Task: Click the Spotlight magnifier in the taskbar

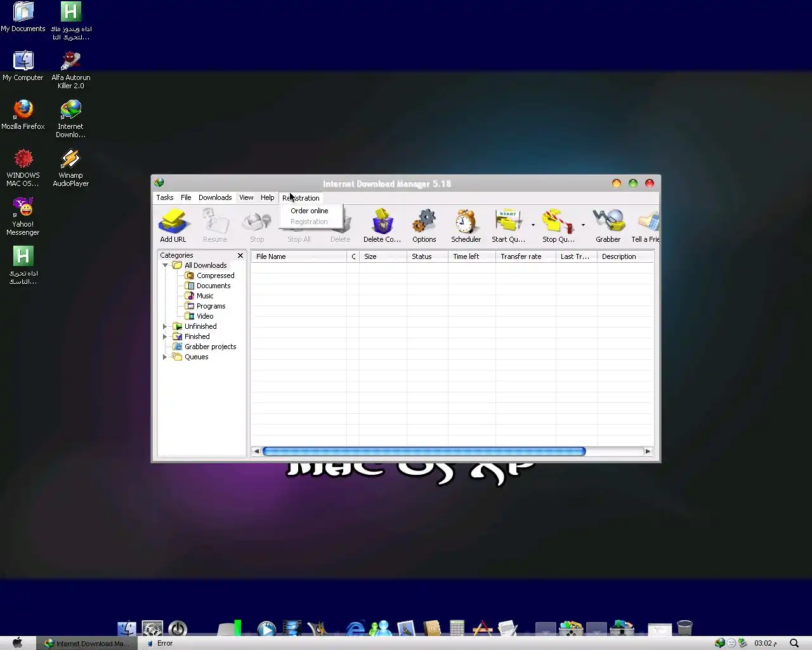Action: pos(794,643)
